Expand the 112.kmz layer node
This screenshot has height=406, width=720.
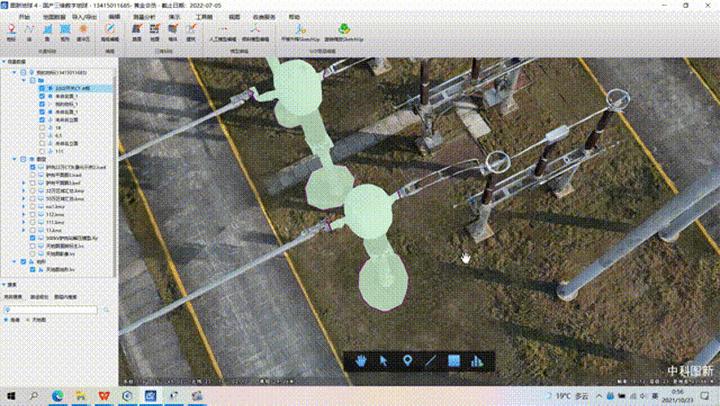pyautogui.click(x=24, y=214)
